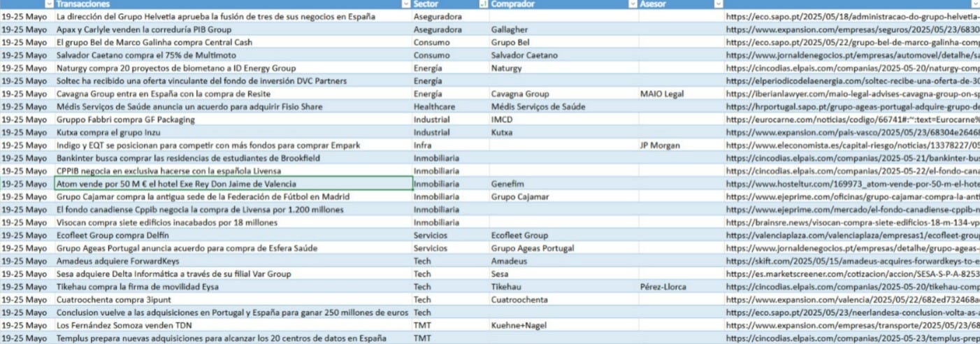Select Inmobiliaria sector cell in Atom row
This screenshot has height=344, width=980.
(451, 183)
